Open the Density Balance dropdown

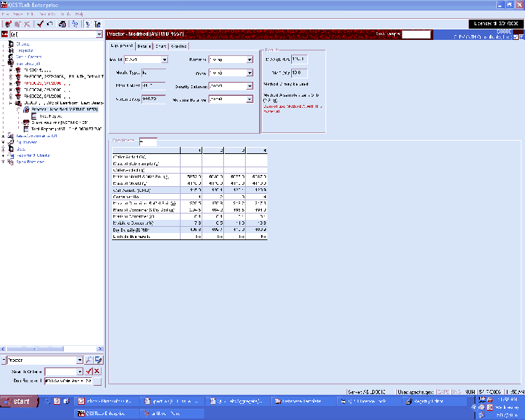coord(249,86)
